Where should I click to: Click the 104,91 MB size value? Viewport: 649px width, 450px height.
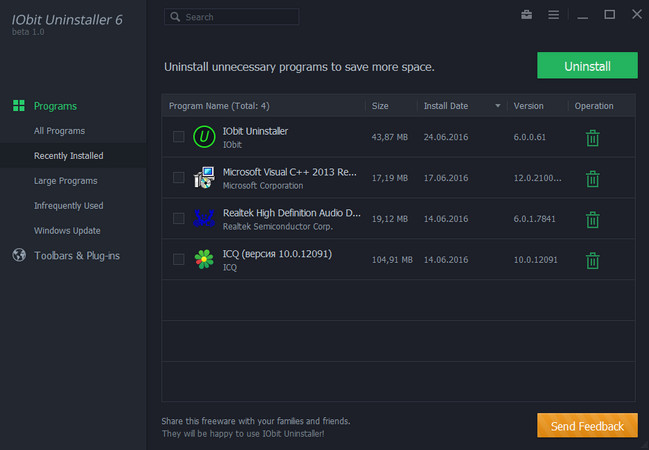[x=392, y=260]
